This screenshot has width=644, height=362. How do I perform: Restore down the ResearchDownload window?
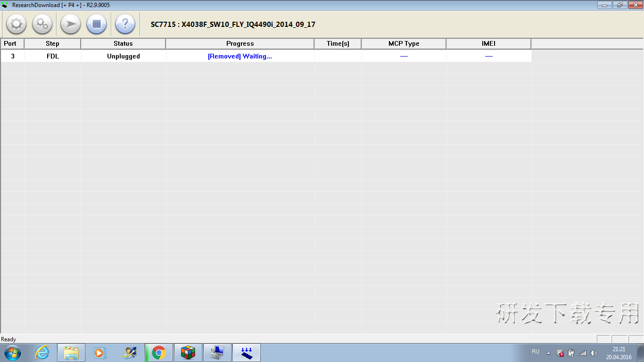[x=619, y=5]
